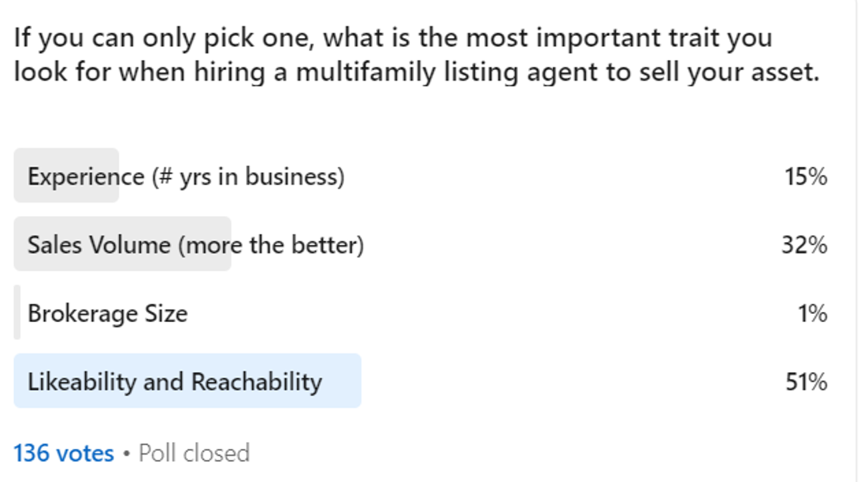
Task: Click the empty area of the Sales Volume row
Action: (567, 245)
